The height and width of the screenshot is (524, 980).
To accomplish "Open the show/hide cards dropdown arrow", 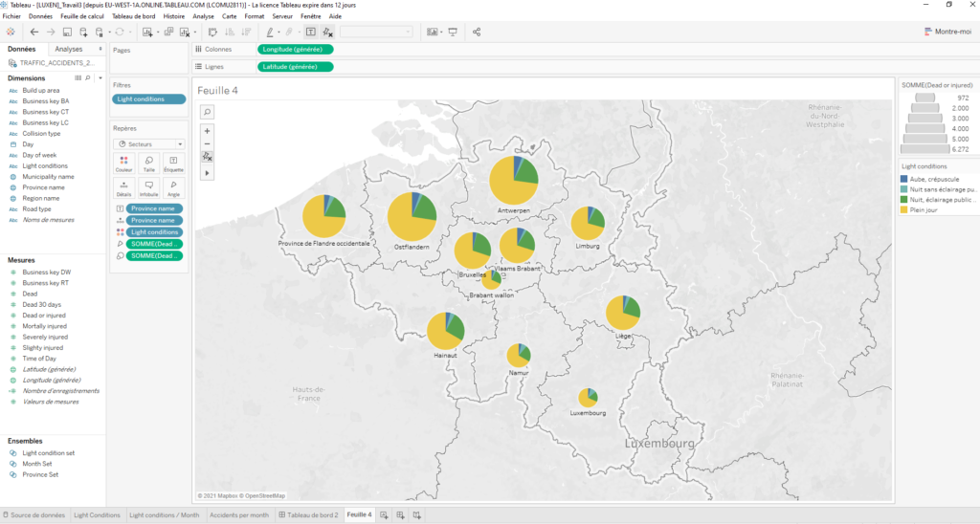I will 441,32.
